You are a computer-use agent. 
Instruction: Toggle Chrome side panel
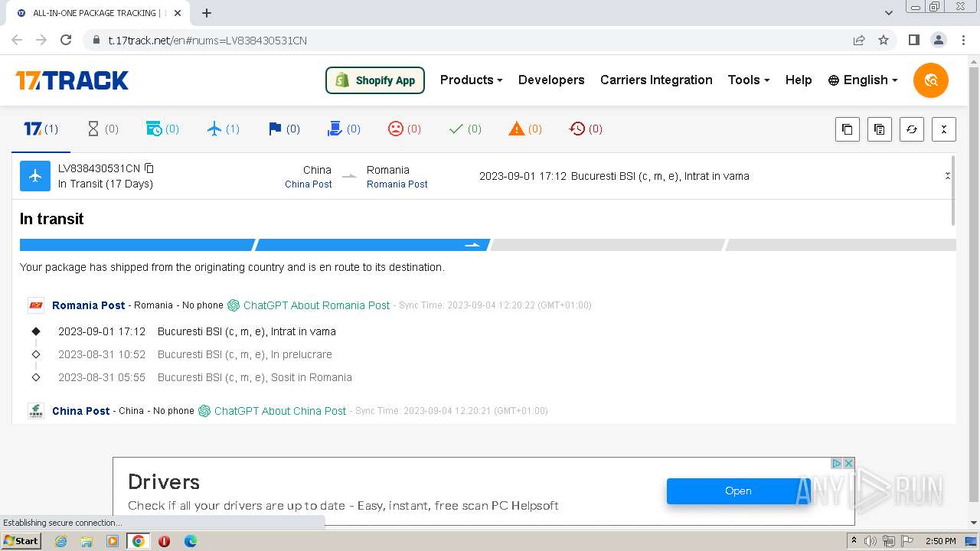(913, 41)
